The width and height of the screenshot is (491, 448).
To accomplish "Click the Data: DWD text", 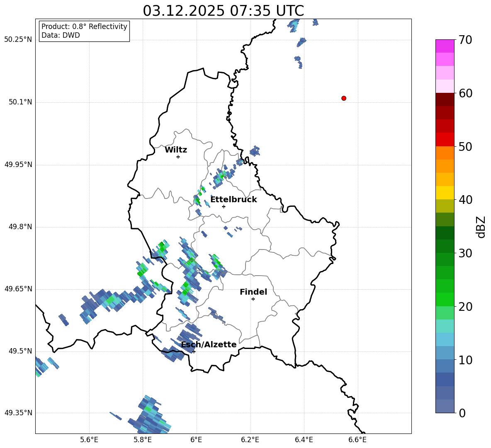I will tap(61, 35).
